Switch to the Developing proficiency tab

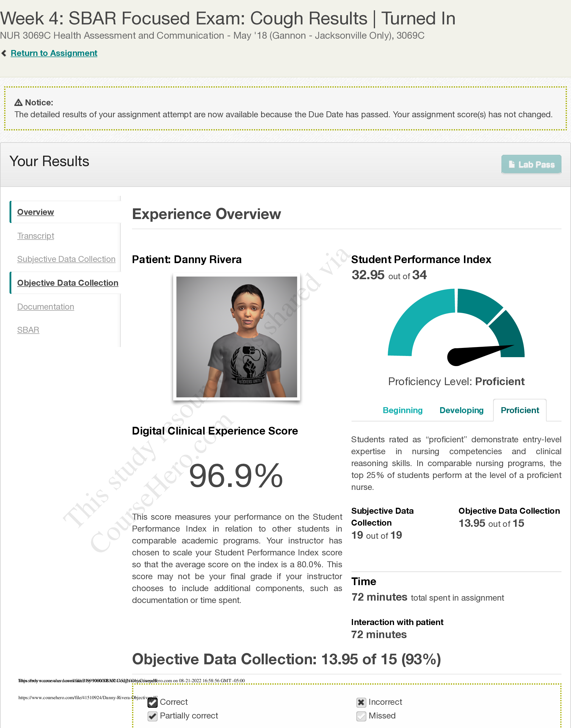[x=461, y=410]
